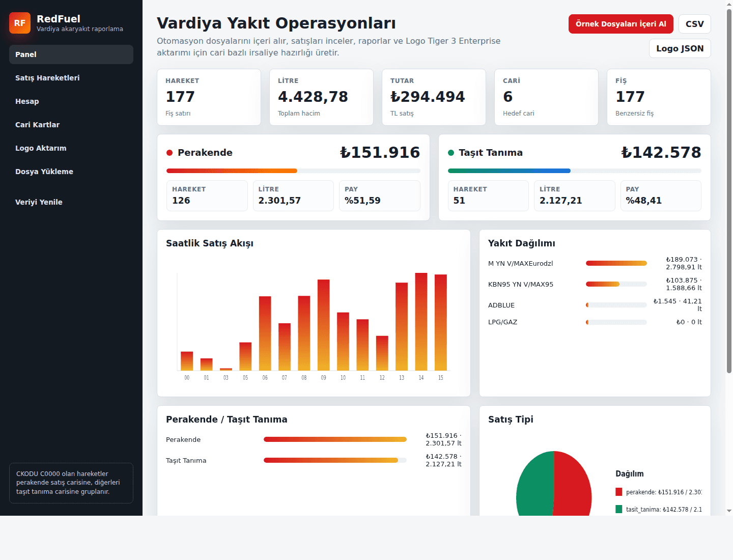Click the Perakende orange progress bar

232,171
